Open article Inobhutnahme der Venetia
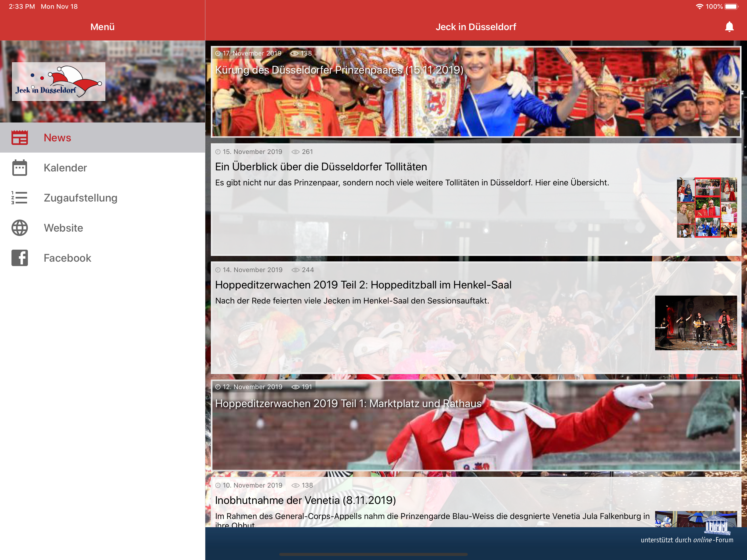The image size is (747, 560). (x=476, y=502)
